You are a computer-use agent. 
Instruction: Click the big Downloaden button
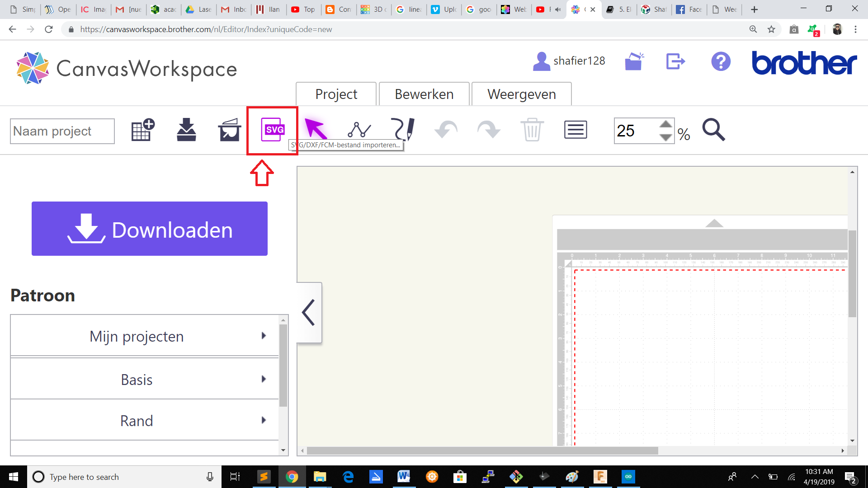point(150,229)
